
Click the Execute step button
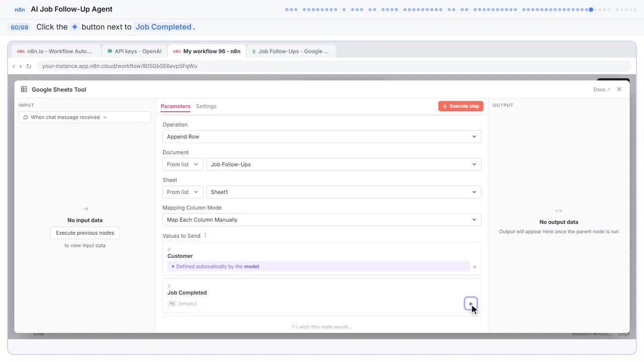tap(461, 106)
